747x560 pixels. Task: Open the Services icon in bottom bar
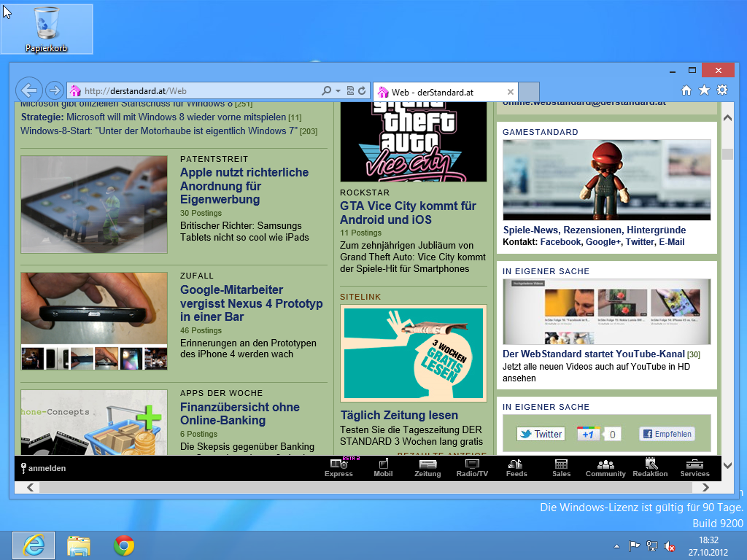tap(694, 467)
